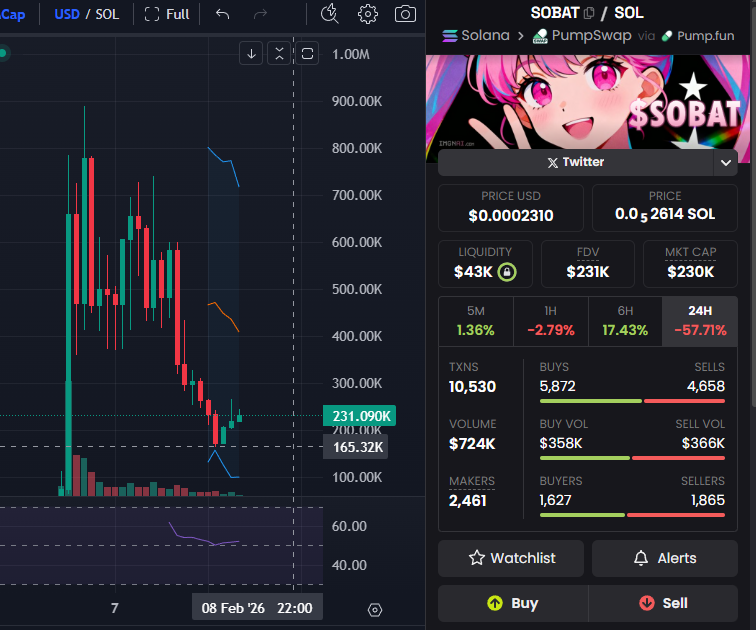
Task: Open the Alerts button
Action: point(665,558)
